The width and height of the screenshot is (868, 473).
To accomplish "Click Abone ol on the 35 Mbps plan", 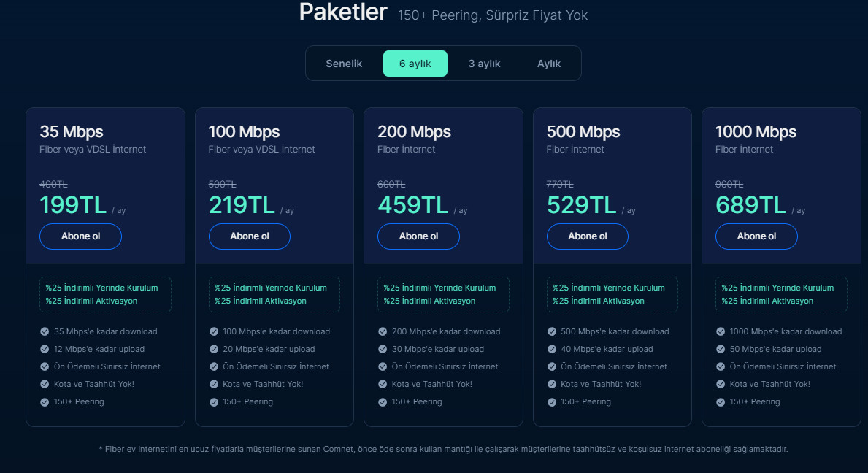I will click(x=80, y=236).
